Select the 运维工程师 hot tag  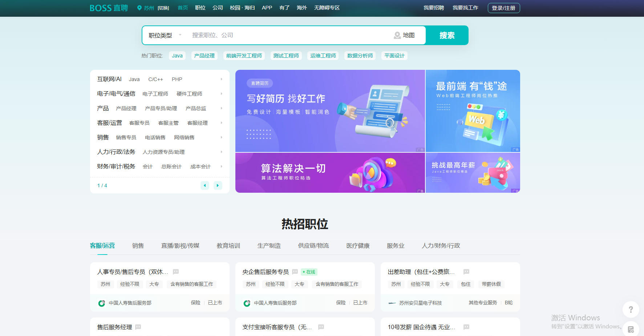[323, 56]
